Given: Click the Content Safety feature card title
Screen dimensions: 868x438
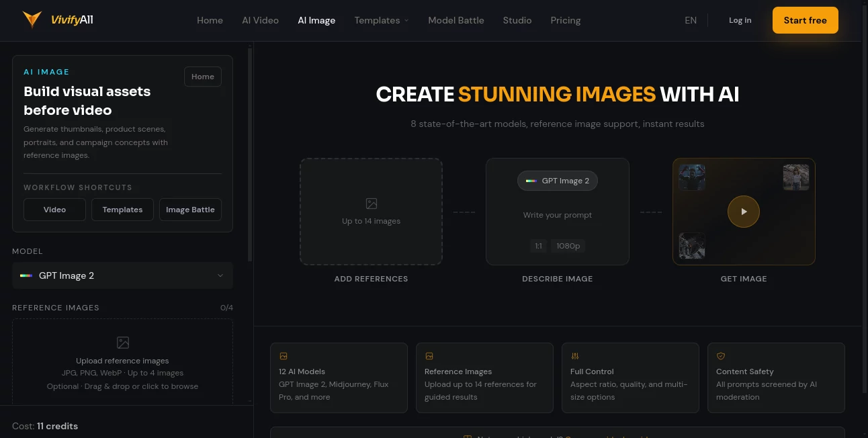Looking at the screenshot, I should point(745,371).
